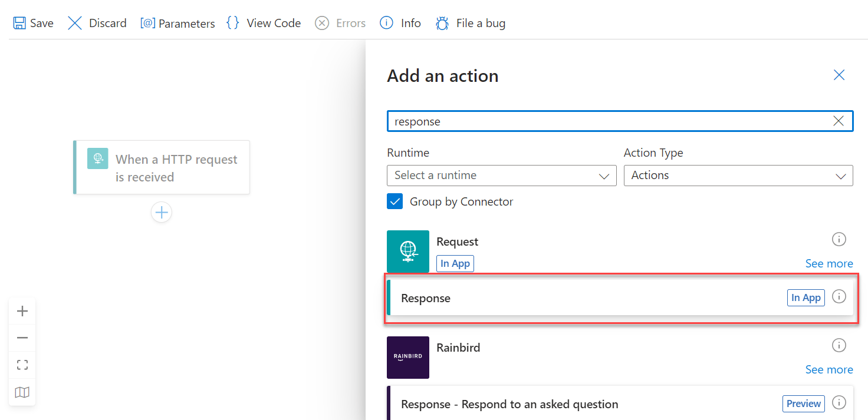Zoom in on the designer canvas
The image size is (868, 420).
coord(22,310)
